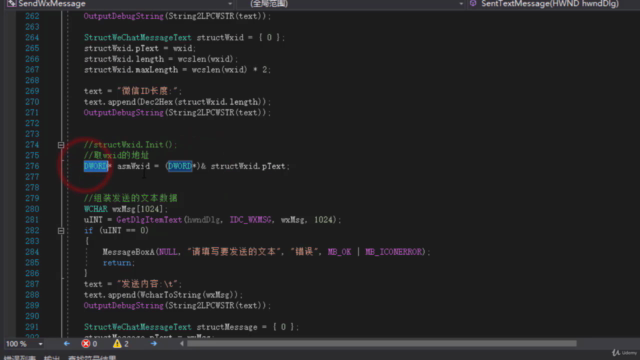640x360 pixels.
Task: Click OutputDebugString on line 289
Action: point(123,306)
